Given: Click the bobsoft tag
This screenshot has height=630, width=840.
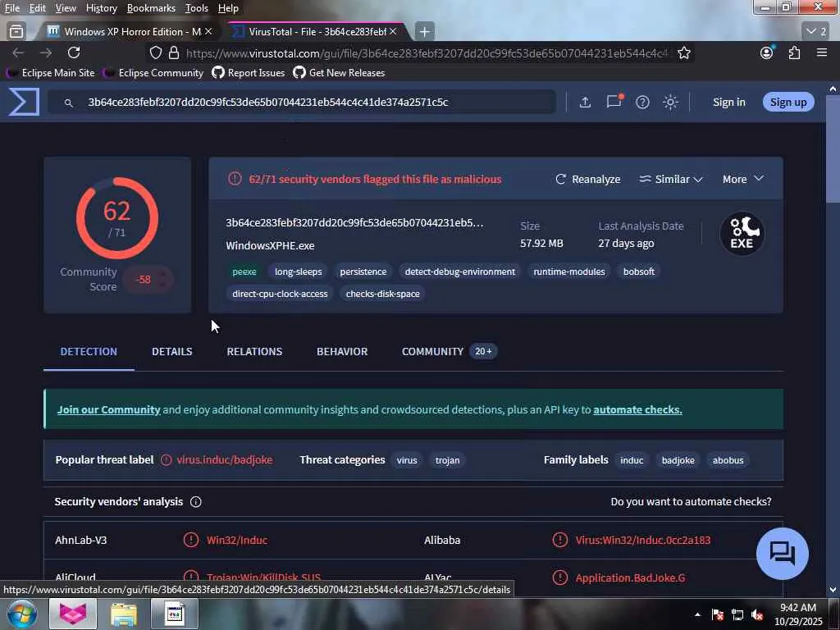Looking at the screenshot, I should pyautogui.click(x=638, y=272).
